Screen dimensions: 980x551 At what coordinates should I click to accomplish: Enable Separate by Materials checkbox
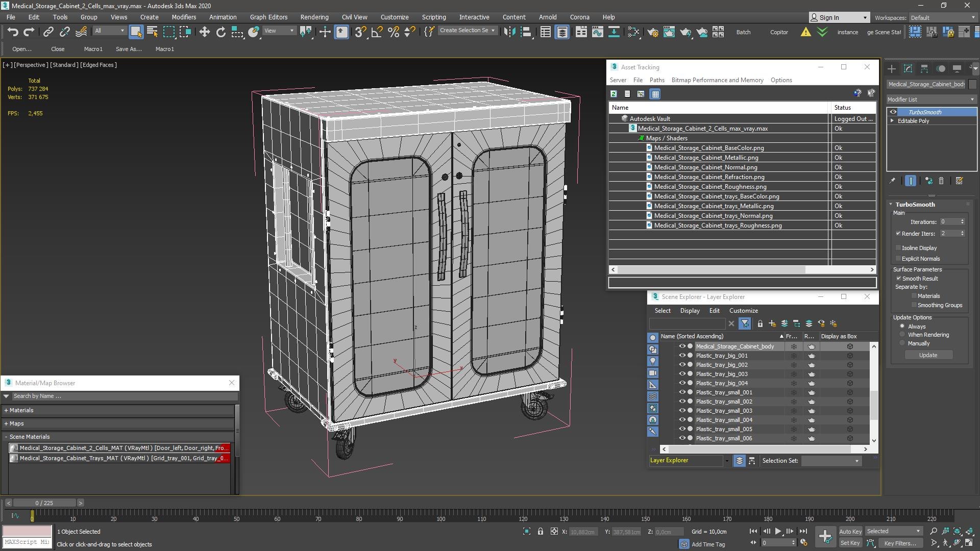point(914,295)
